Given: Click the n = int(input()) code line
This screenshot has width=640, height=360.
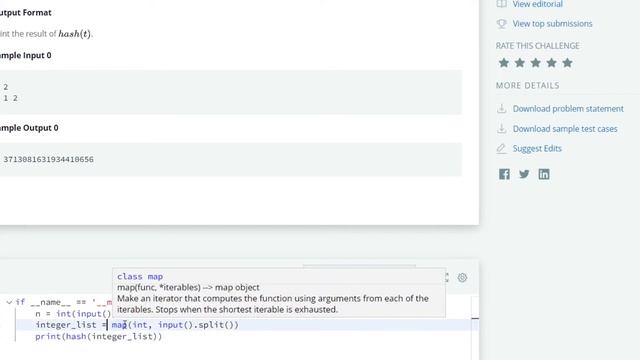Looking at the screenshot, I should click(x=73, y=314).
